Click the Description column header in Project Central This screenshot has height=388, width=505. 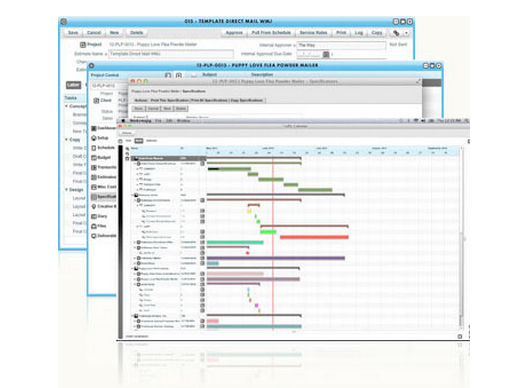pos(262,75)
